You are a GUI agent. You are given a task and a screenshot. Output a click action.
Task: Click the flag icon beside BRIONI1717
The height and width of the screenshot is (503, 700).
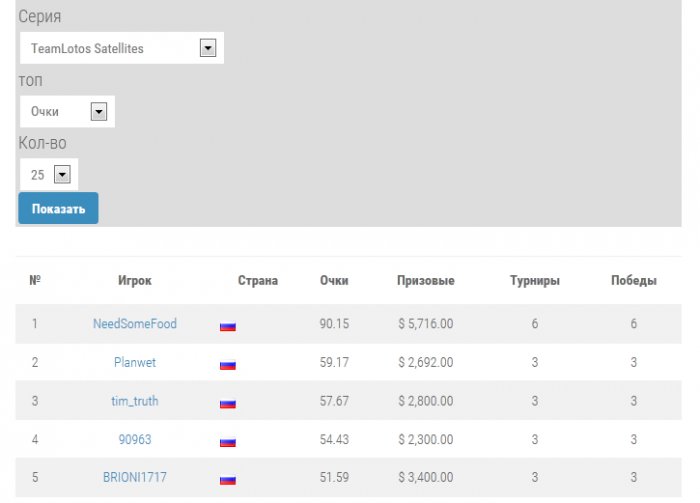(228, 479)
